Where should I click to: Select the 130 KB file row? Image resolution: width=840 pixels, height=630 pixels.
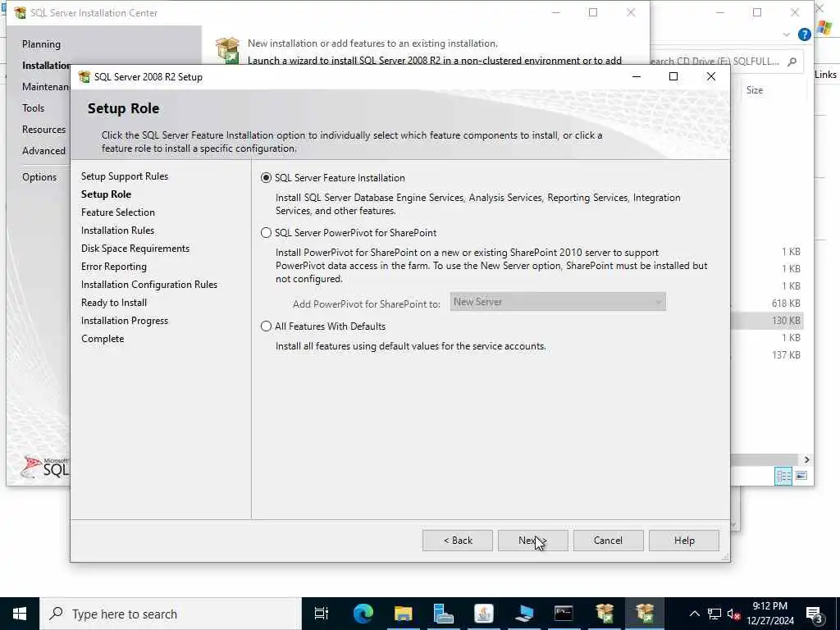coord(767,321)
